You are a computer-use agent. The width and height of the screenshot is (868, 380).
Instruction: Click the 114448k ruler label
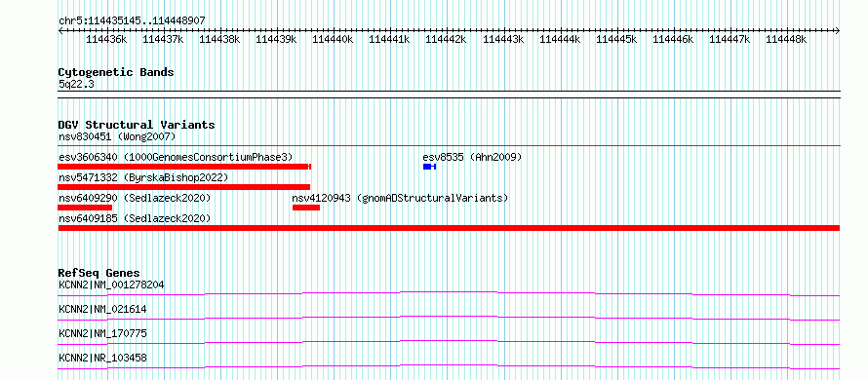[786, 39]
